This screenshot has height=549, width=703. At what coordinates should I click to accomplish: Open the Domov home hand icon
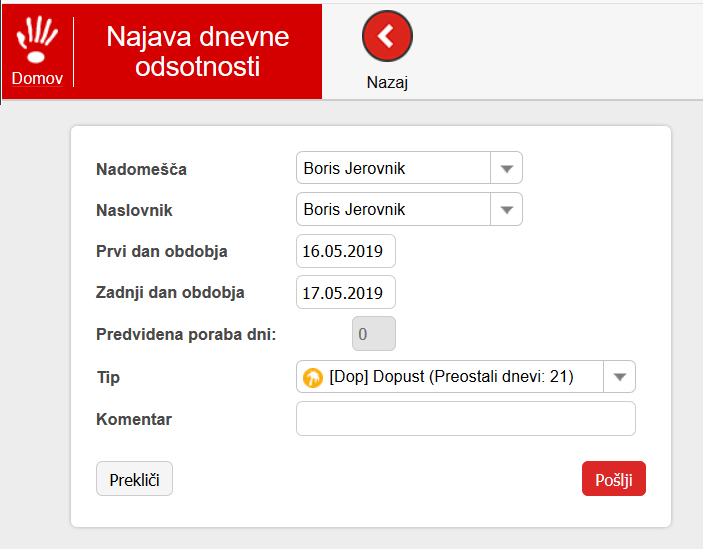point(37,39)
